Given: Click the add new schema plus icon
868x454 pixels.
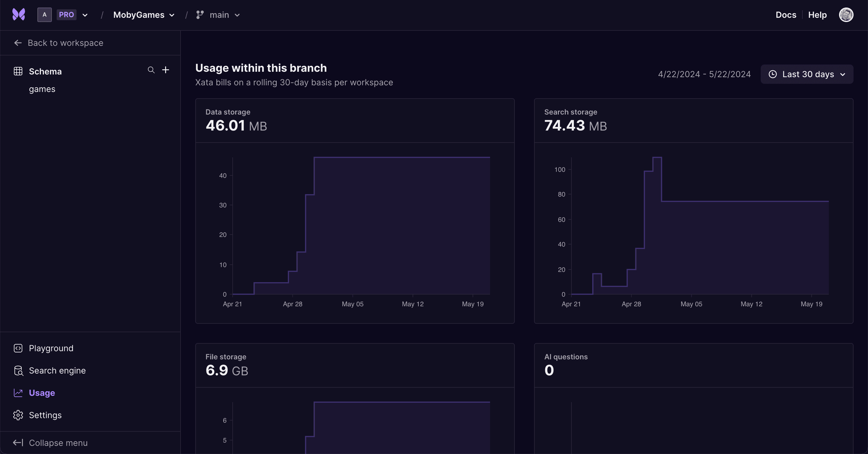Looking at the screenshot, I should pos(166,70).
